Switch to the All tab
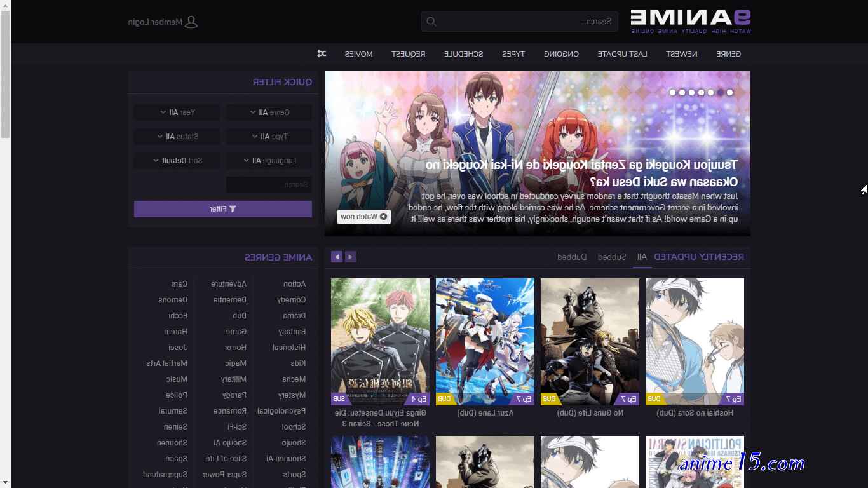Image resolution: width=868 pixels, height=488 pixels. tap(642, 257)
